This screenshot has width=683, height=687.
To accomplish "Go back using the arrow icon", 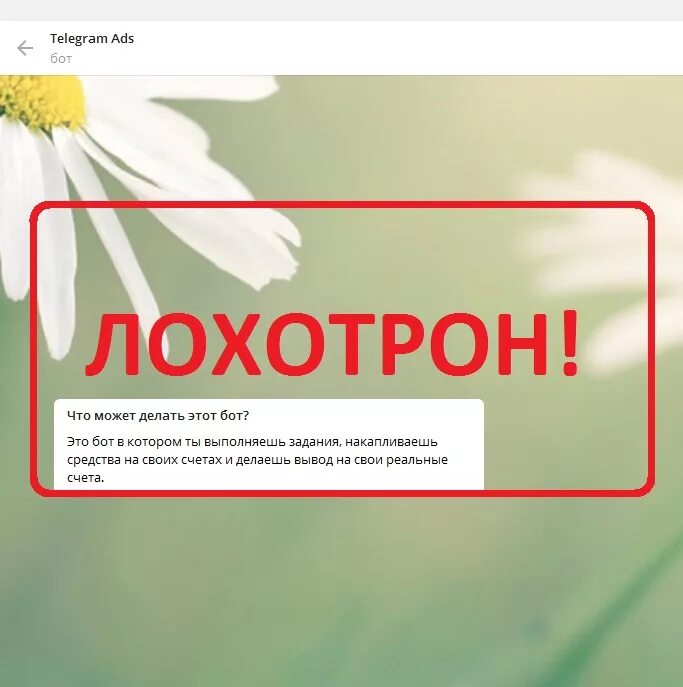I will click(x=25, y=48).
